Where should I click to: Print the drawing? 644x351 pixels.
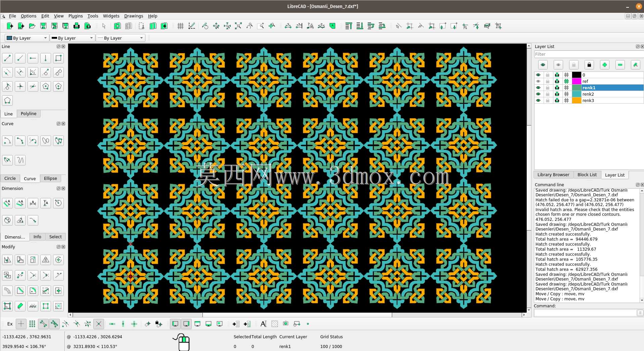[76, 26]
